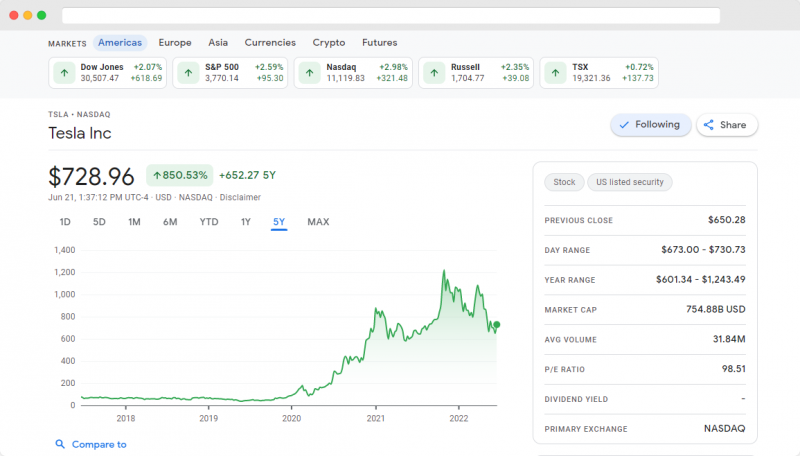Viewport: 800px width, 456px height.
Task: Click the Compare to magnifier icon
Action: click(x=60, y=444)
